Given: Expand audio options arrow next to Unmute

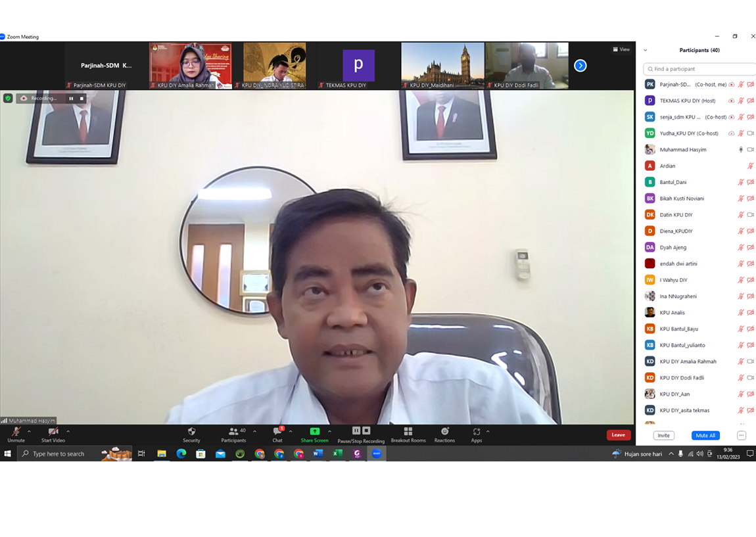Looking at the screenshot, I should pyautogui.click(x=29, y=432).
